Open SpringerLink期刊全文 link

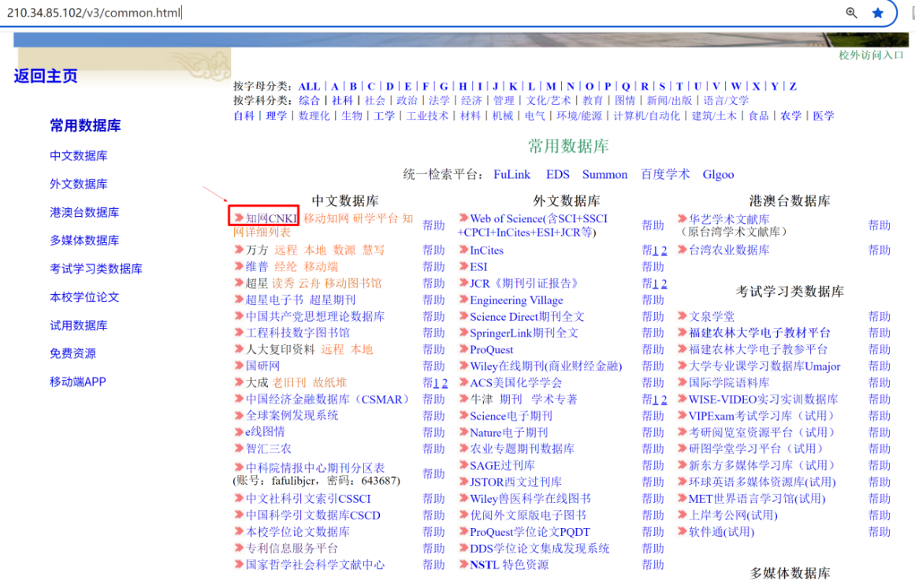coord(524,333)
